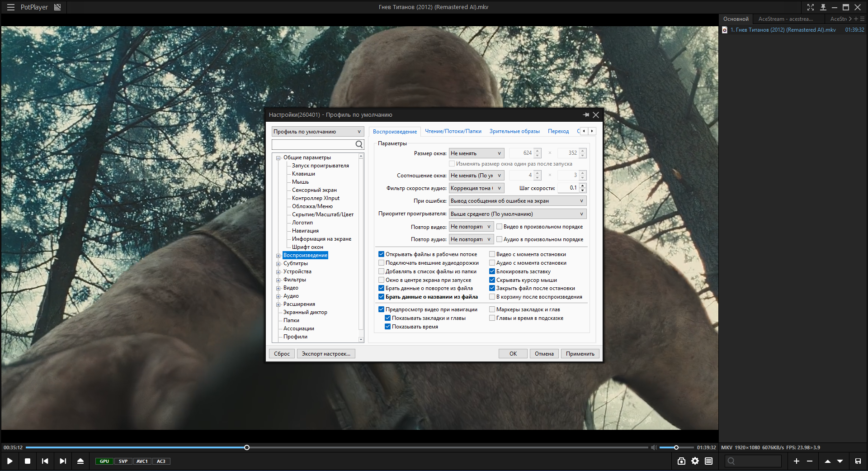The height and width of the screenshot is (471, 868).
Task: Click the Eject/Open file icon
Action: click(x=80, y=461)
